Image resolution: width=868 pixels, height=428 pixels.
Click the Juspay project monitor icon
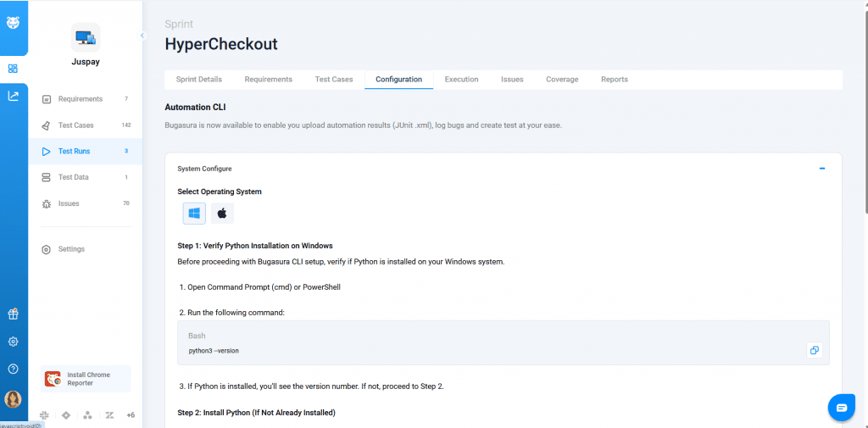coord(86,37)
